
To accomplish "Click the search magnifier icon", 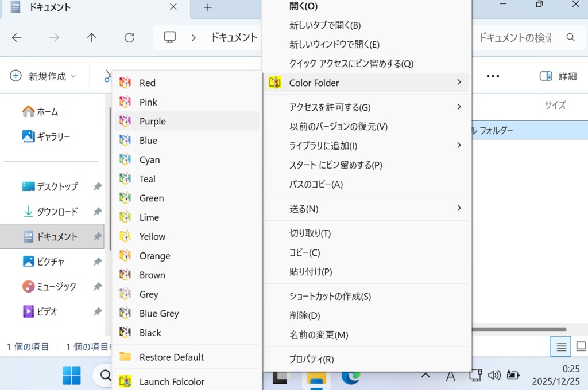I will pyautogui.click(x=570, y=37).
